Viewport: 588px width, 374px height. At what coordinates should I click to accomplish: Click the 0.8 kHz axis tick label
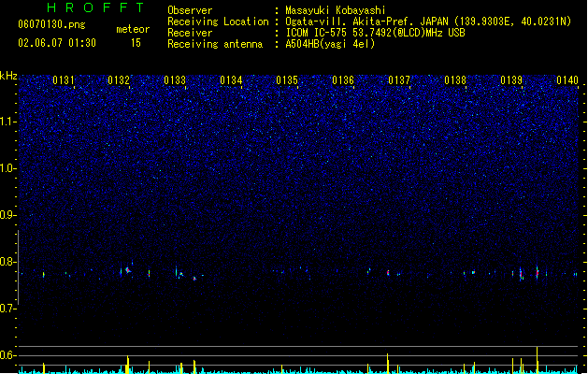[x=7, y=262]
